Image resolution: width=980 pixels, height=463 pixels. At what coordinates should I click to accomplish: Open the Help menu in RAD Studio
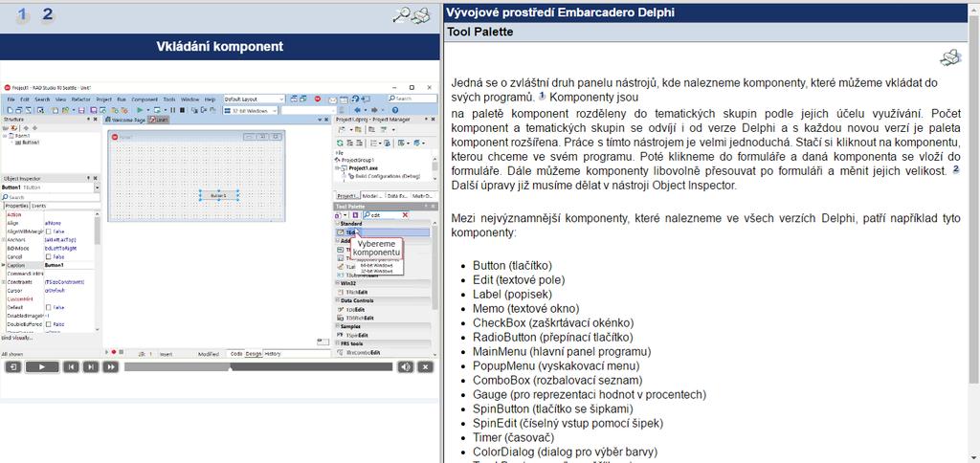pyautogui.click(x=210, y=99)
